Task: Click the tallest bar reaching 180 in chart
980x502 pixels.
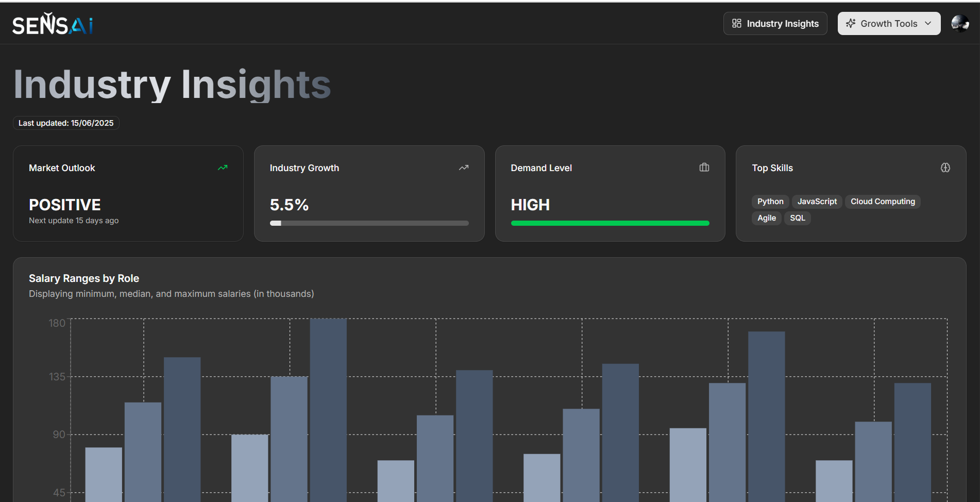Action: coord(328,410)
